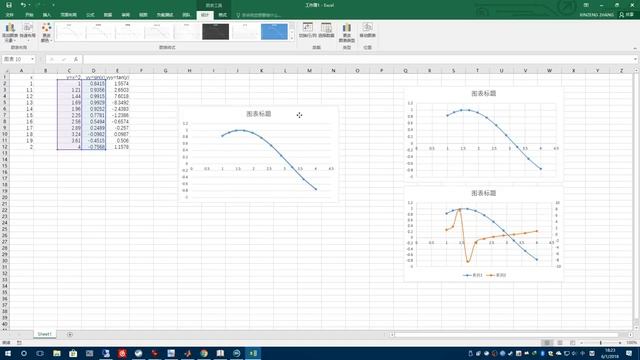Click the Cortana circle on taskbar
Screen dimensions: 640x360
coord(24,353)
